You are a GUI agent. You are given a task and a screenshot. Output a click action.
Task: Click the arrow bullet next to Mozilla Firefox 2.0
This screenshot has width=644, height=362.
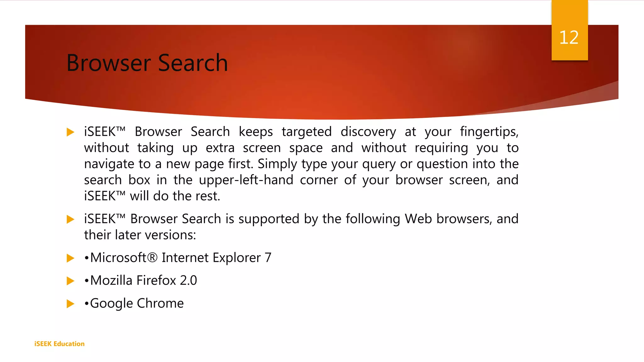[x=70, y=281]
